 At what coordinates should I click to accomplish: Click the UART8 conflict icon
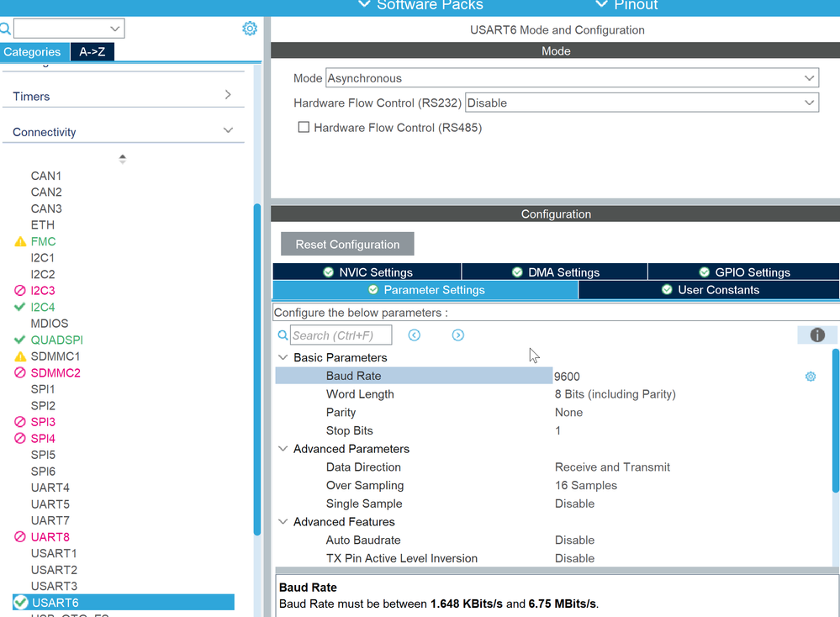pyautogui.click(x=20, y=536)
